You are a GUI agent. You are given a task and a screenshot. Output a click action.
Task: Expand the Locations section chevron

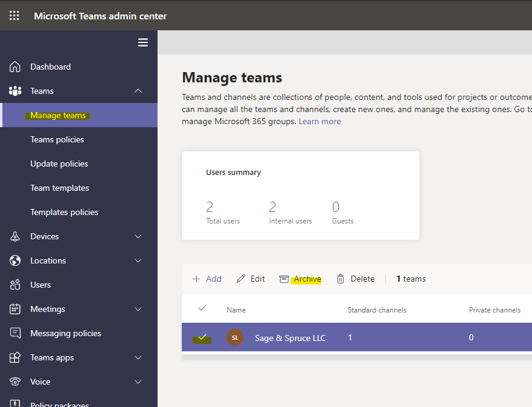138,260
